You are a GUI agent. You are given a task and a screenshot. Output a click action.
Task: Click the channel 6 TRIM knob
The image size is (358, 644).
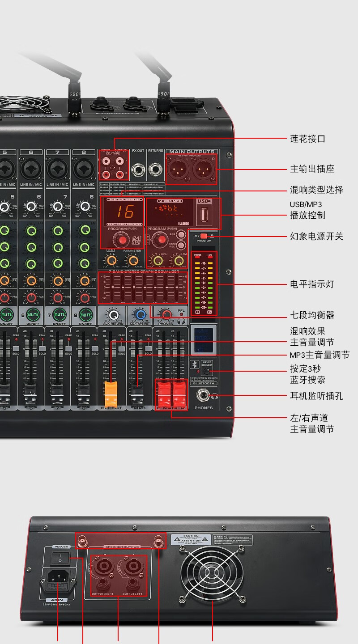click(x=31, y=207)
